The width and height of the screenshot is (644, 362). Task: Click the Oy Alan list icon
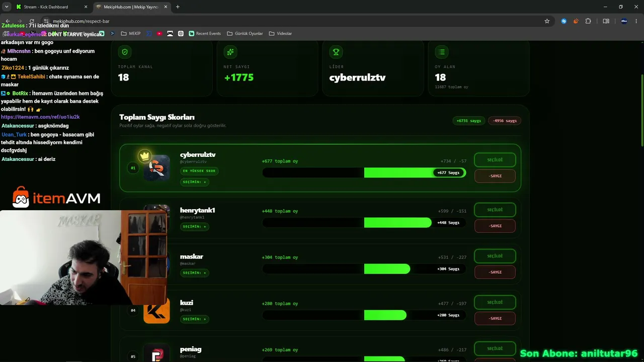442,52
